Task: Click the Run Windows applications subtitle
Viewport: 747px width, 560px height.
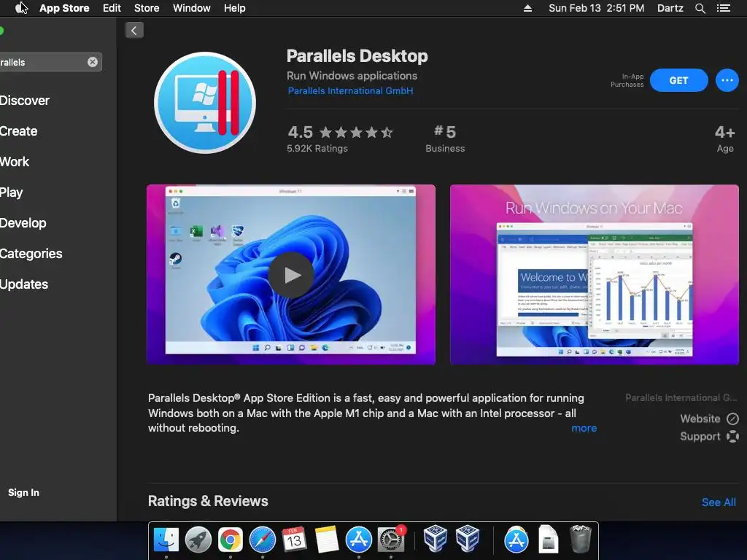Action: [x=352, y=76]
